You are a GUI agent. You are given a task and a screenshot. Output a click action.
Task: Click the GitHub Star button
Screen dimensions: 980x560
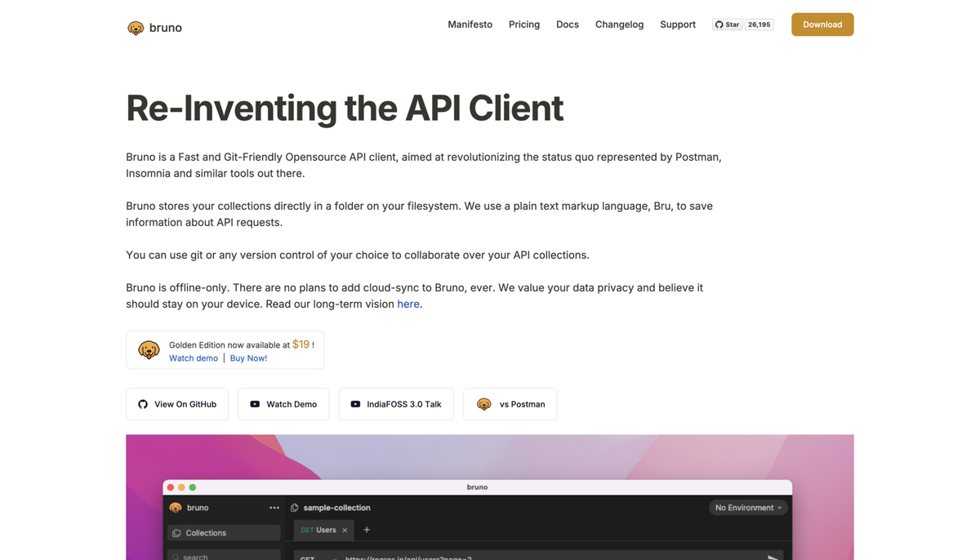[727, 24]
